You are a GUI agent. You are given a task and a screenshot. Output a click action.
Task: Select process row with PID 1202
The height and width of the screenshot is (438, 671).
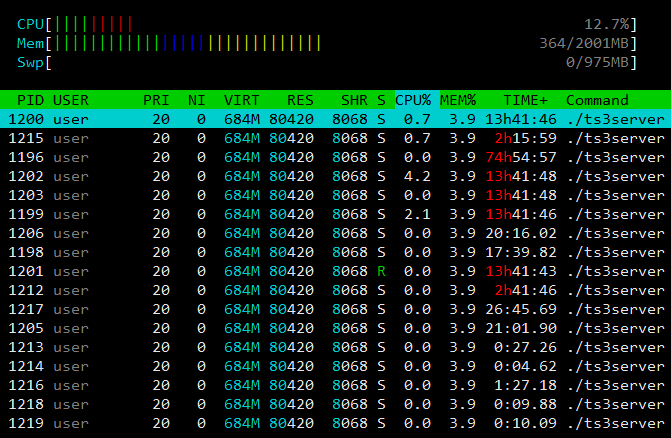(x=335, y=176)
